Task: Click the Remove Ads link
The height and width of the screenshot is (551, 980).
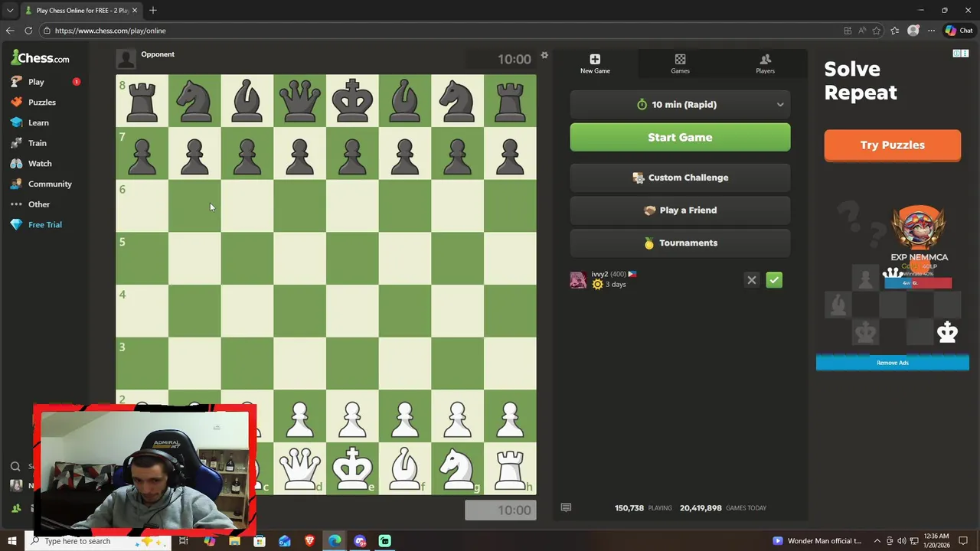Action: [893, 363]
